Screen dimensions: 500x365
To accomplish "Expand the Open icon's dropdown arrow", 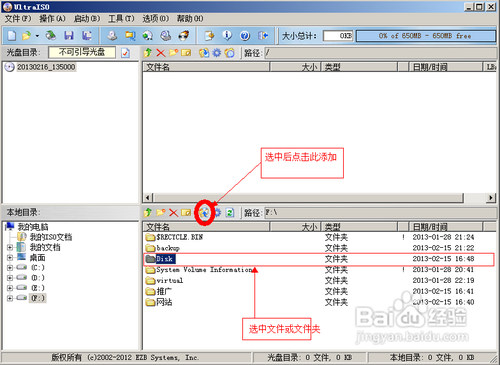I will pyautogui.click(x=37, y=36).
